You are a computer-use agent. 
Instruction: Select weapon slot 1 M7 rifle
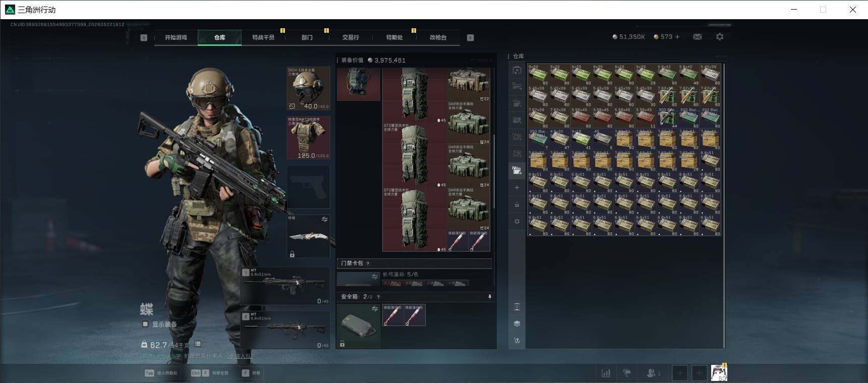click(x=285, y=286)
